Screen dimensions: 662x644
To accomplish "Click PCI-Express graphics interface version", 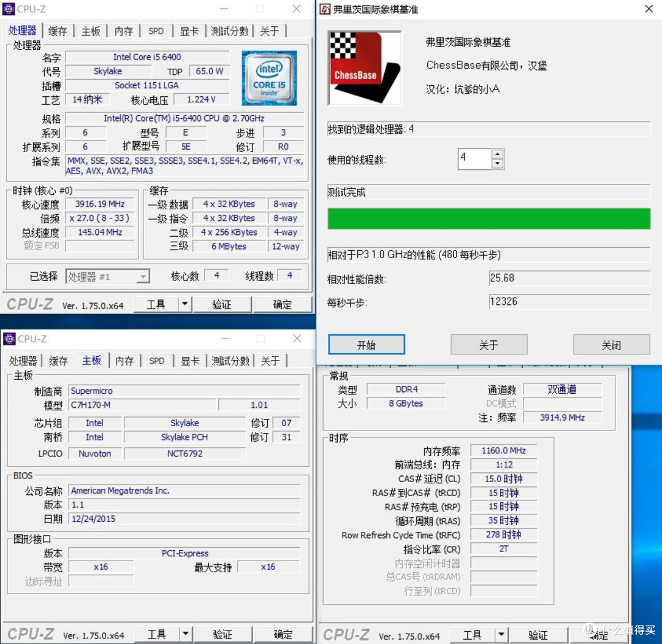I will [x=184, y=553].
